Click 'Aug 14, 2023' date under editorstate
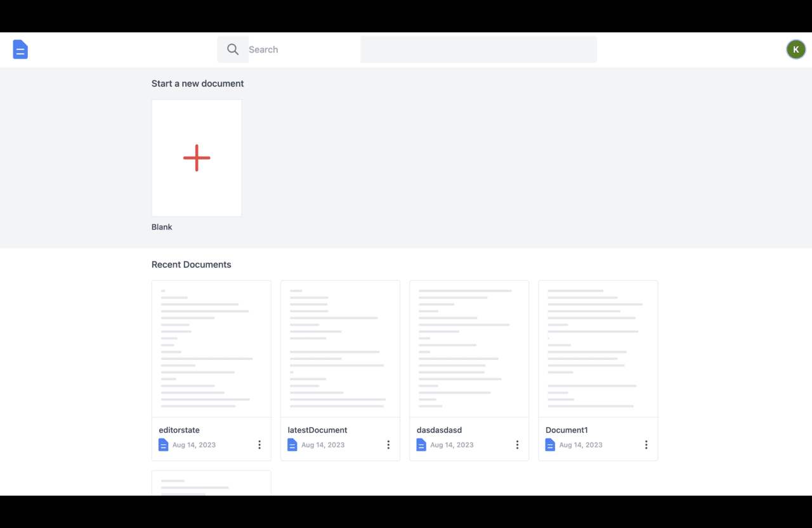This screenshot has width=812, height=528. pos(194,445)
